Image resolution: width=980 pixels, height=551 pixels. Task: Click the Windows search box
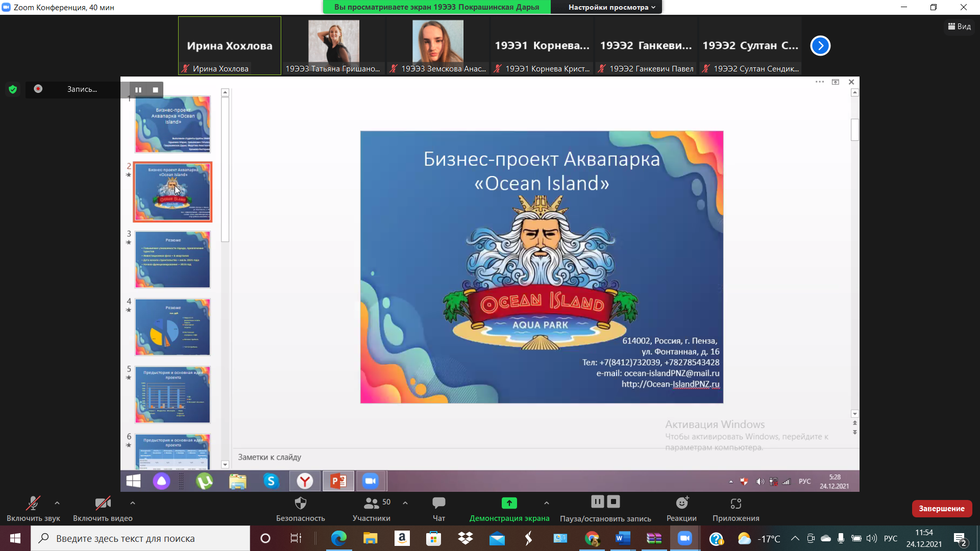click(x=140, y=538)
